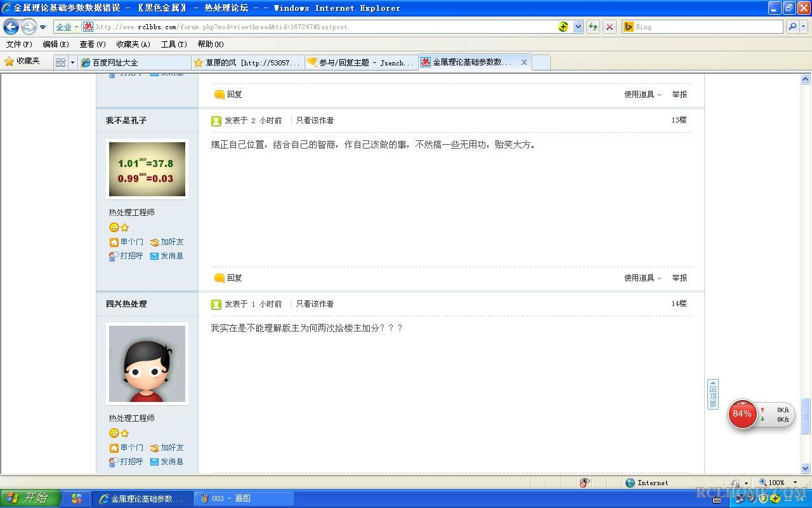Open the 文件(F) menu
Viewport: 812px width, 508px height.
[x=19, y=44]
